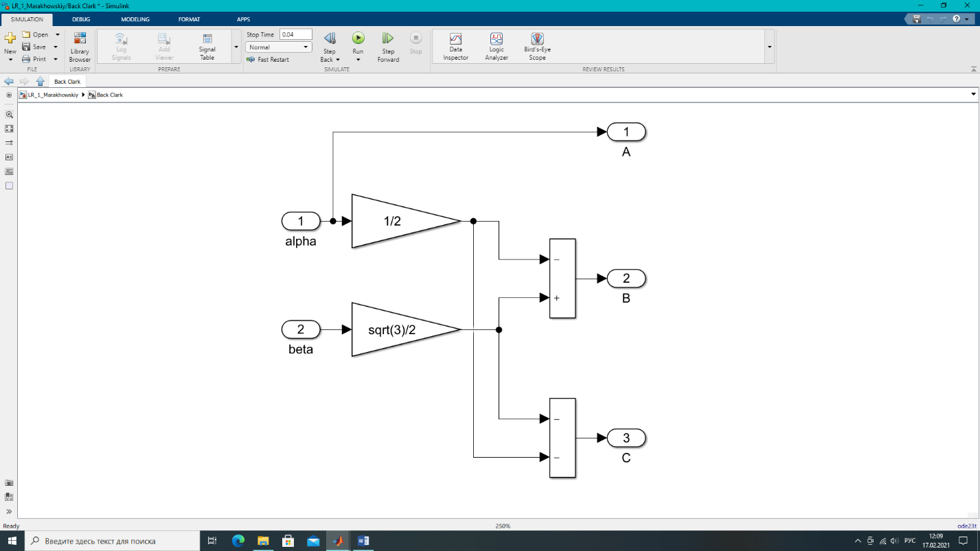Open the Data Inspector
The width and height of the screenshot is (980, 551).
click(x=455, y=47)
